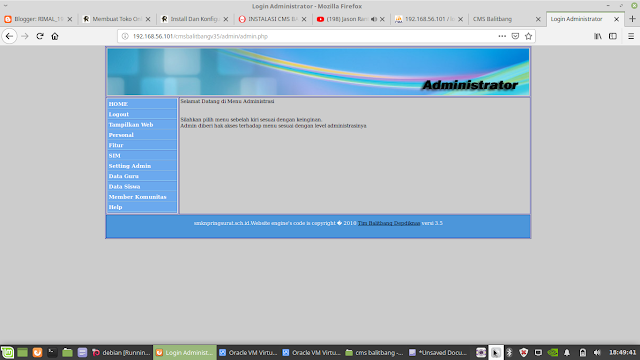This screenshot has width=640, height=360.
Task: Open a new browser tab
Action: 632,19
